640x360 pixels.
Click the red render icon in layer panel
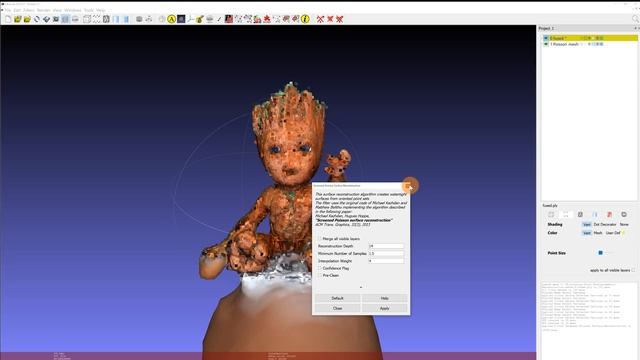click(609, 214)
